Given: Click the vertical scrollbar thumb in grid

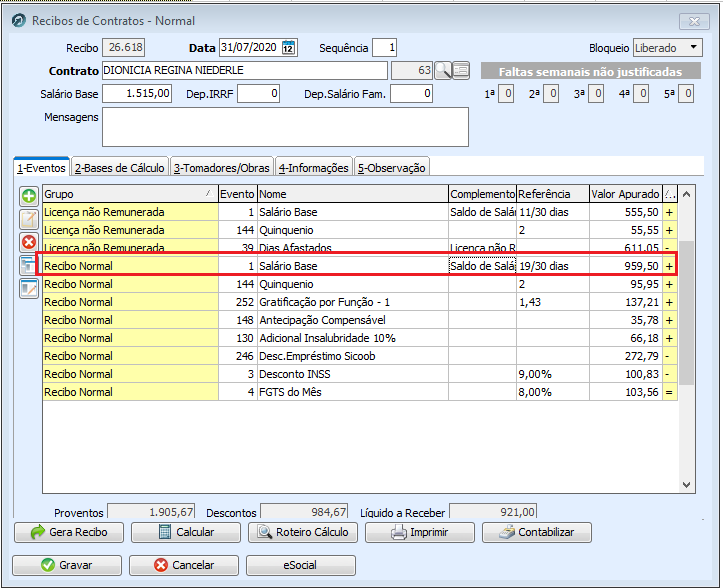Looking at the screenshot, I should (x=686, y=313).
